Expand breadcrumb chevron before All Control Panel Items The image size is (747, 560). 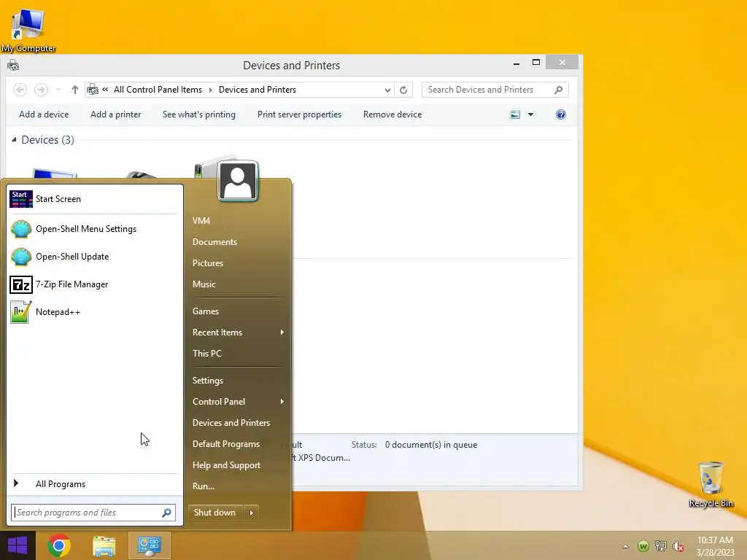pyautogui.click(x=105, y=90)
